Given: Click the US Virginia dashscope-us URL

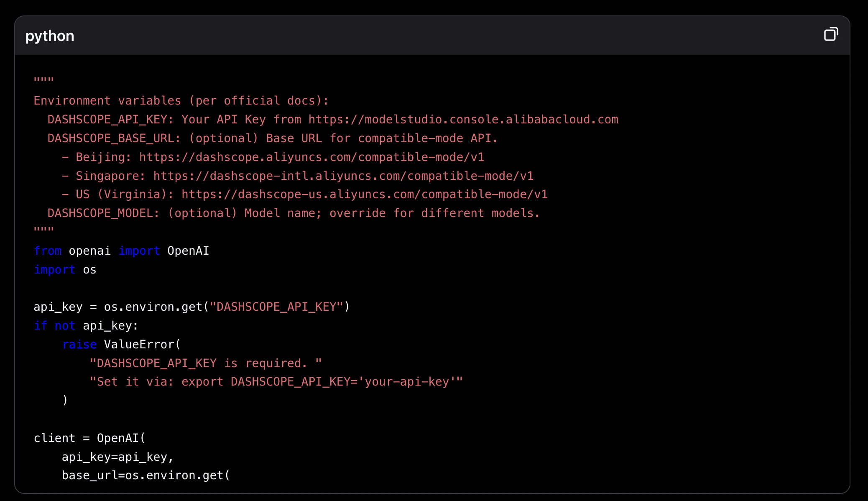Looking at the screenshot, I should point(364,194).
